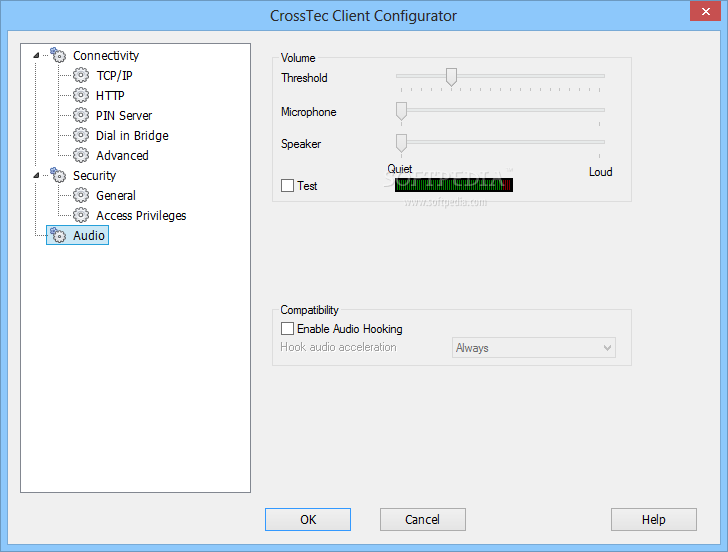Collapse the Security tree node
Screen dimensions: 728x552
pos(36,175)
